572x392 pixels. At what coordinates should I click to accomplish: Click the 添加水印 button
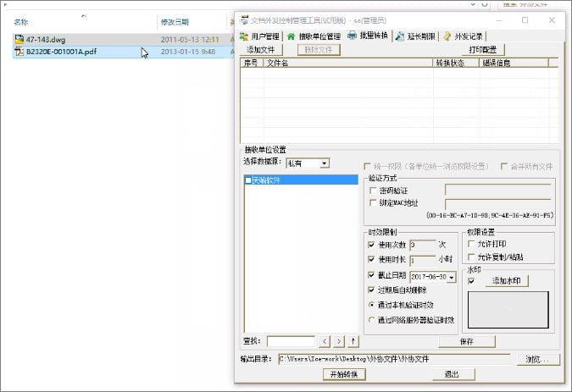tap(507, 280)
